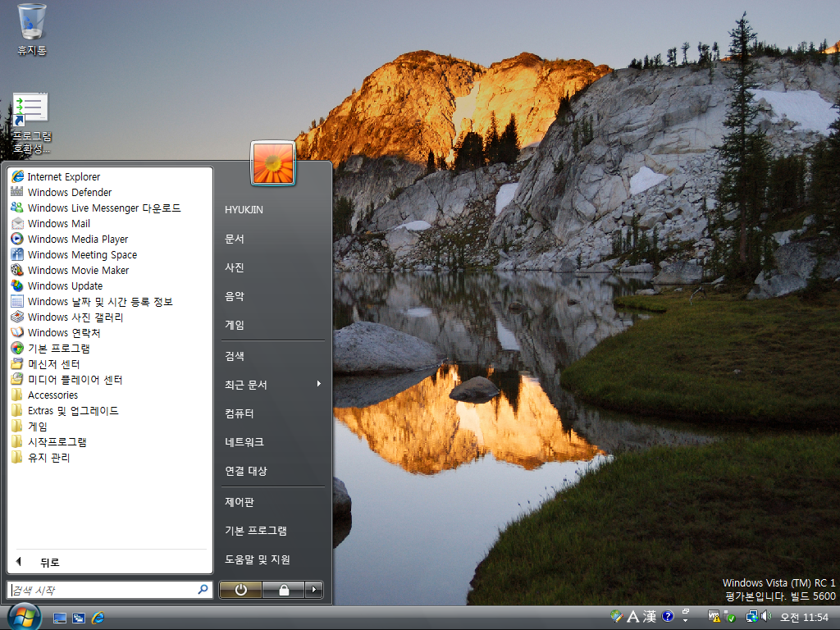
Task: Open 메신저 센터
Action: 110,363
